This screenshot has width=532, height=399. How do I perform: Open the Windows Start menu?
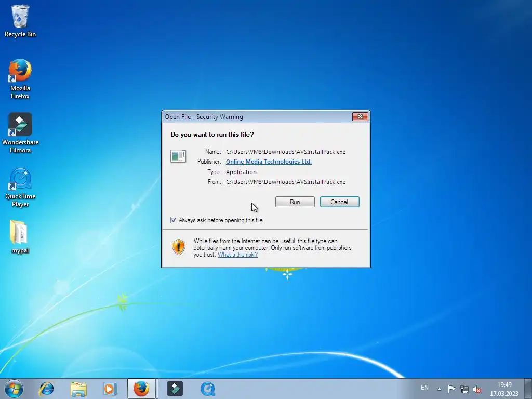[x=14, y=389]
